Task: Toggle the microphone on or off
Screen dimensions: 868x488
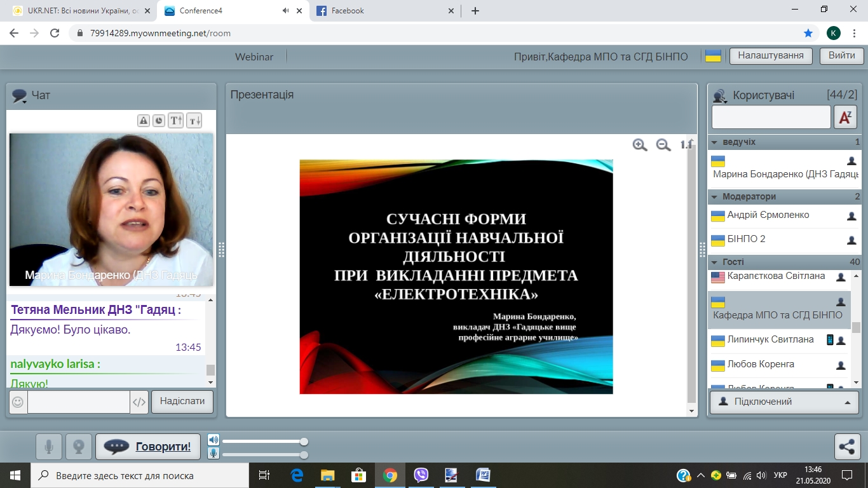Action: [x=49, y=447]
